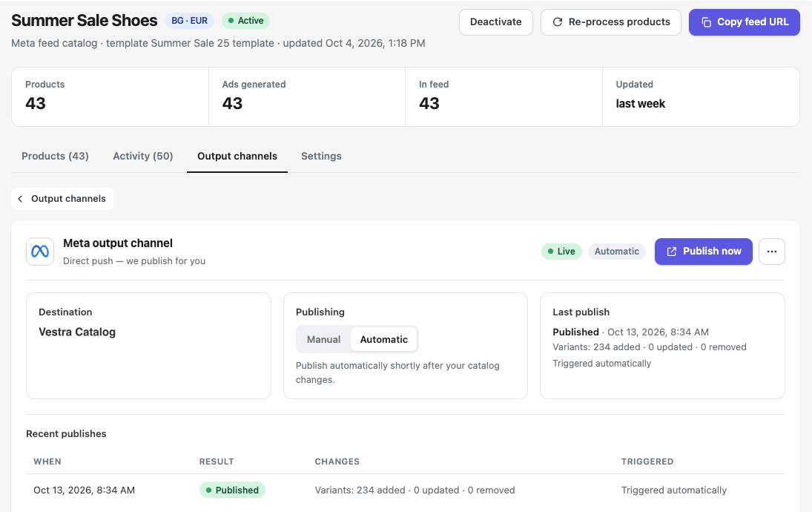Go back via Output channels breadcrumb button

pyautogui.click(x=62, y=199)
